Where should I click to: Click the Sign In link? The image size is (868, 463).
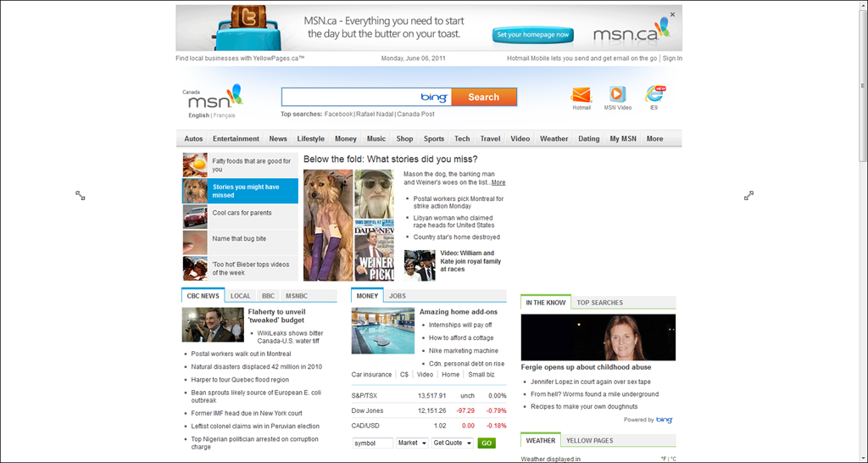point(672,59)
